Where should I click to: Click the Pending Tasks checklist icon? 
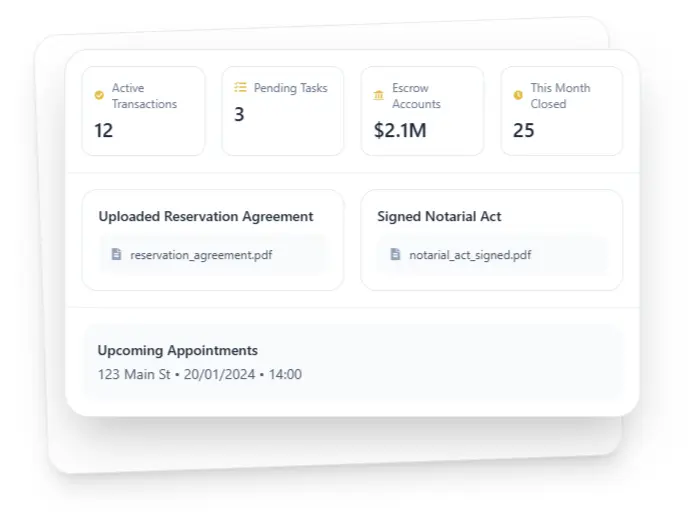click(240, 87)
